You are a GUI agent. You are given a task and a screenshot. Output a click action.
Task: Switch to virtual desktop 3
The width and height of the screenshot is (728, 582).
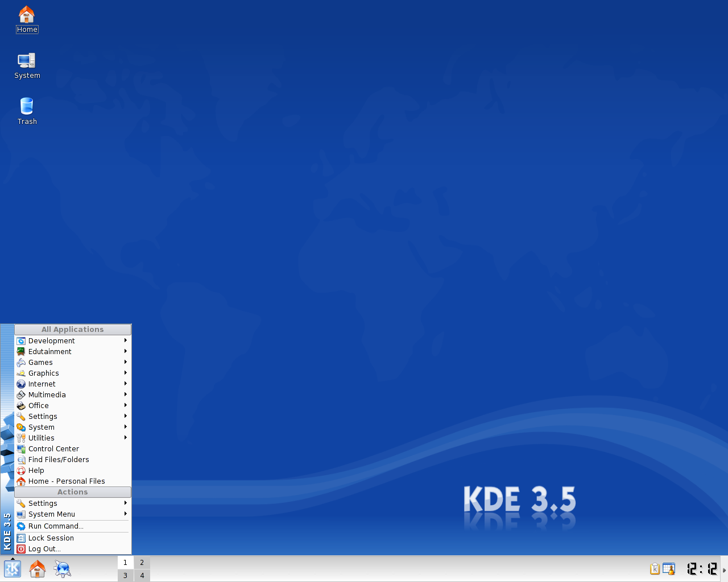[126, 575]
